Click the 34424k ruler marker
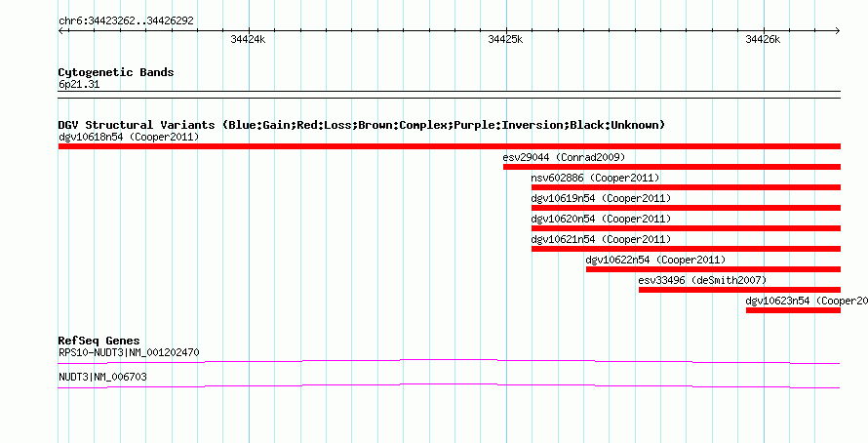This screenshot has width=868, height=443. pyautogui.click(x=248, y=39)
